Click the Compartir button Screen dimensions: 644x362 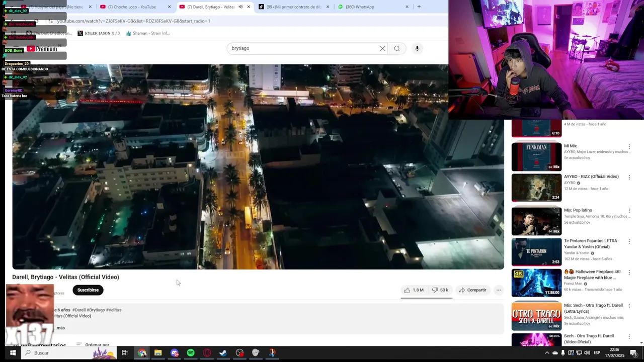pyautogui.click(x=472, y=290)
